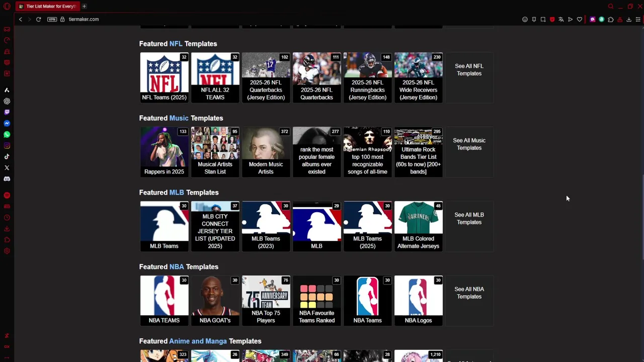Open X (Twitter) in the sidebar
The height and width of the screenshot is (362, 644).
[x=7, y=167]
